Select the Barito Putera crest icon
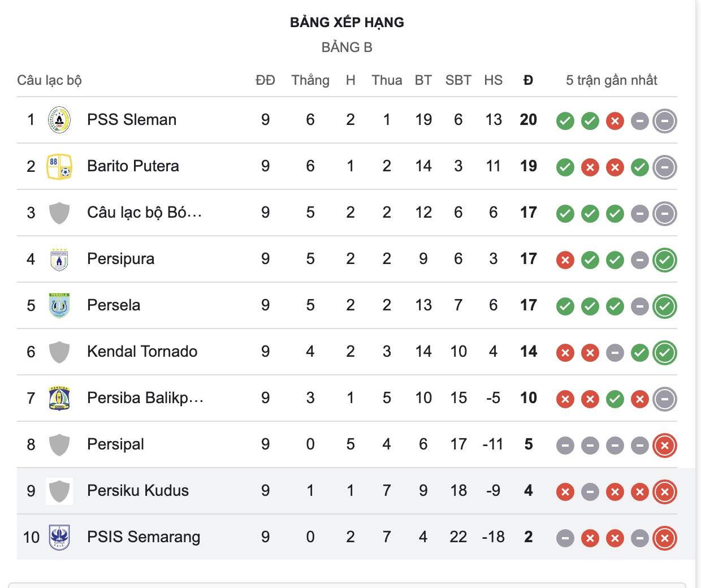This screenshot has width=701, height=588. click(x=58, y=166)
